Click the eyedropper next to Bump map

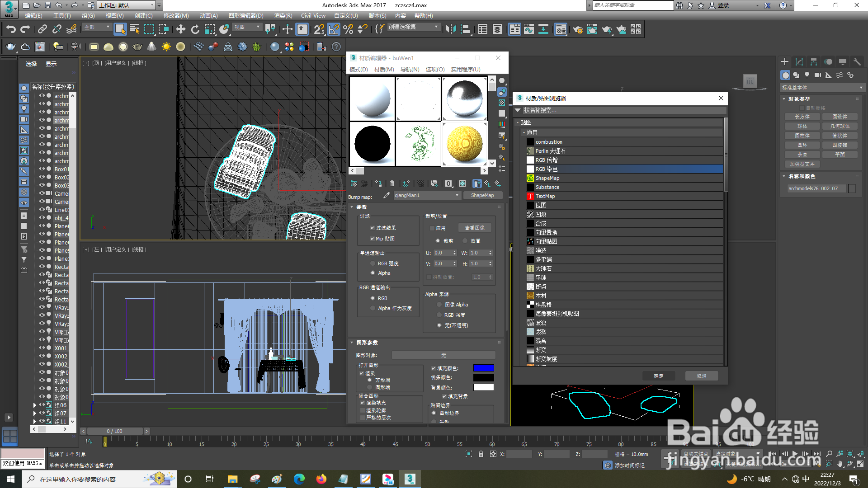[x=386, y=195]
